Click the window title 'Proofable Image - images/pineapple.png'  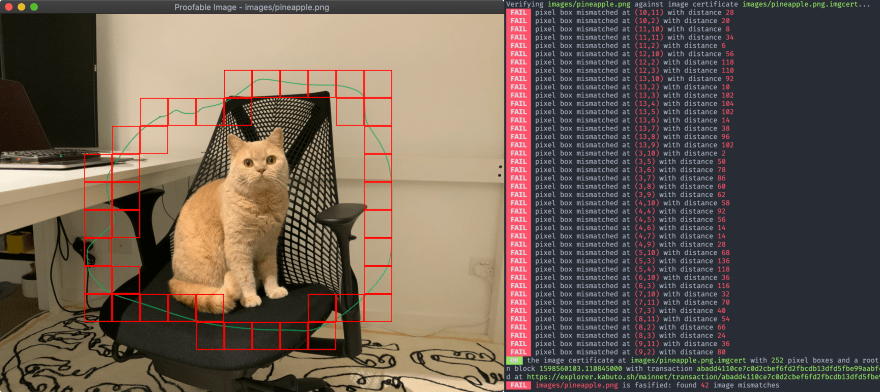coord(251,7)
